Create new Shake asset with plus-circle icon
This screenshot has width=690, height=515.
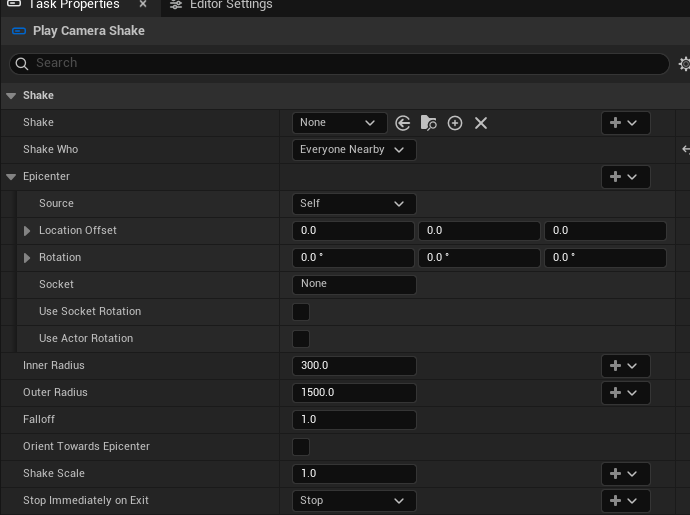click(455, 123)
